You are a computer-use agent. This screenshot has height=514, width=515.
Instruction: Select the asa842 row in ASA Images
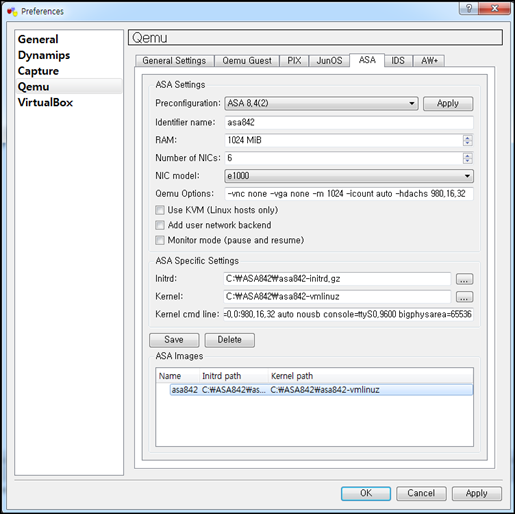click(x=321, y=390)
